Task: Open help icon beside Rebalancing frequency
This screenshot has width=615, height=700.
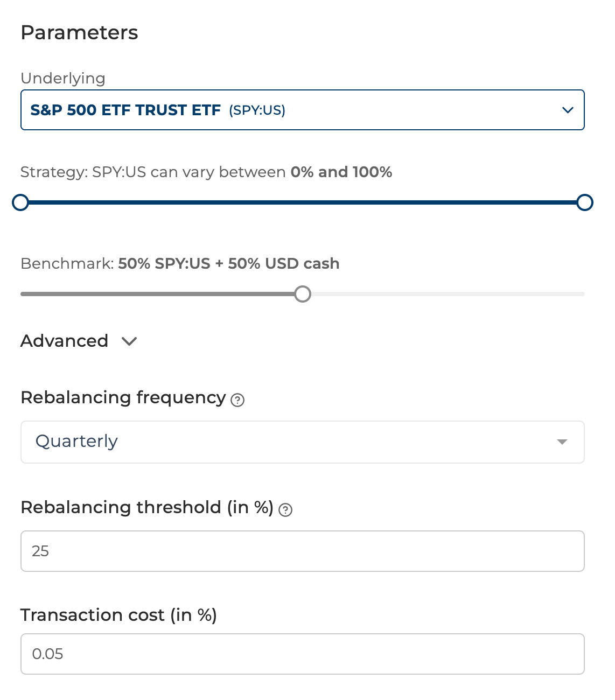Action: [x=237, y=400]
